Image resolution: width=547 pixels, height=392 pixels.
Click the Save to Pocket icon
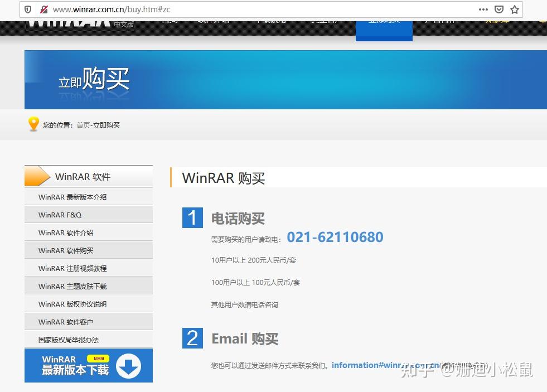point(499,9)
